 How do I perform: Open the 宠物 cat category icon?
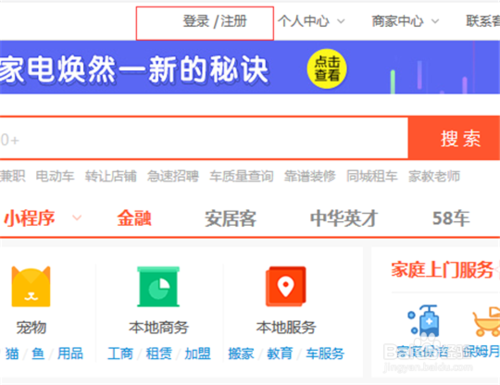(x=31, y=286)
